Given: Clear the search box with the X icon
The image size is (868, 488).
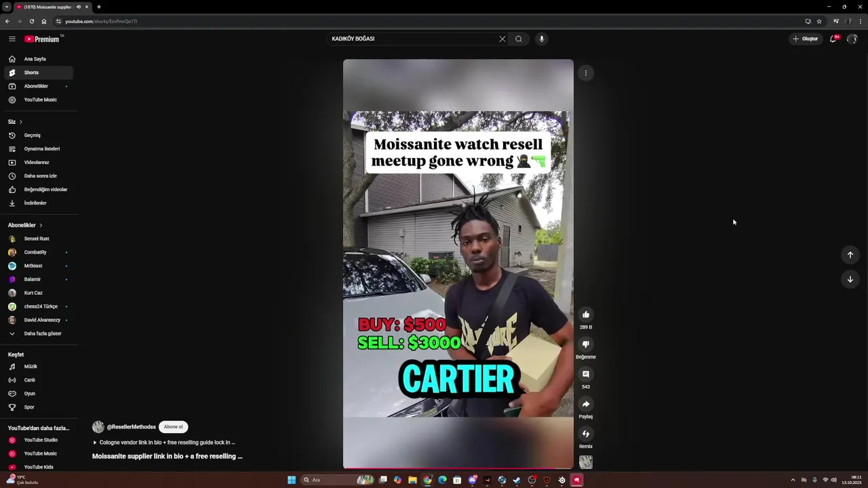Looking at the screenshot, I should [x=502, y=39].
